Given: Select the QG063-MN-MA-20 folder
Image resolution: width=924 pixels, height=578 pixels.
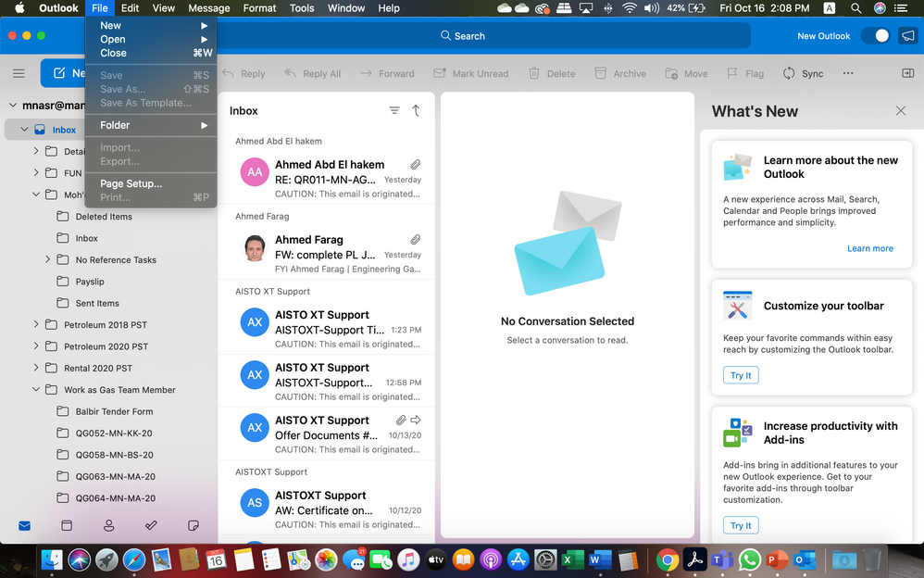Looking at the screenshot, I should [x=116, y=476].
